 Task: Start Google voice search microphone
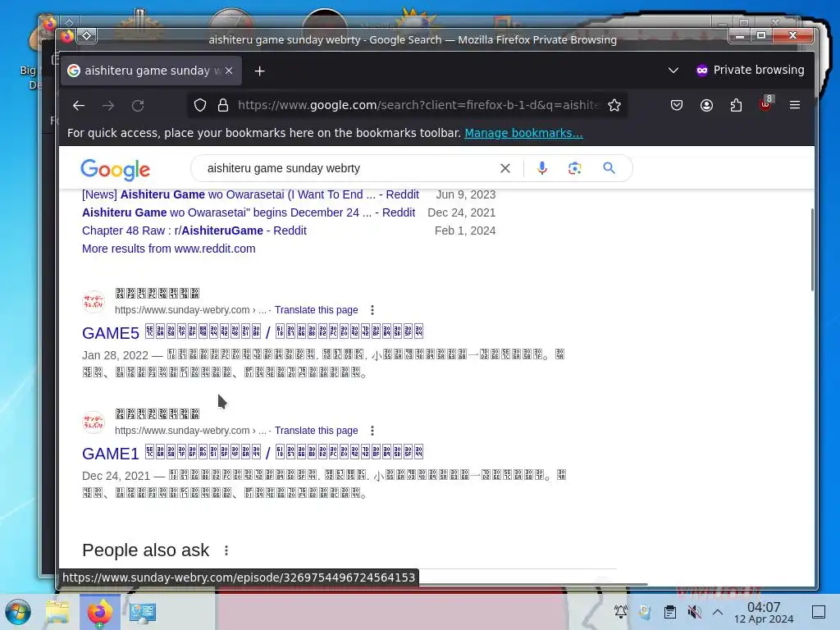point(542,168)
